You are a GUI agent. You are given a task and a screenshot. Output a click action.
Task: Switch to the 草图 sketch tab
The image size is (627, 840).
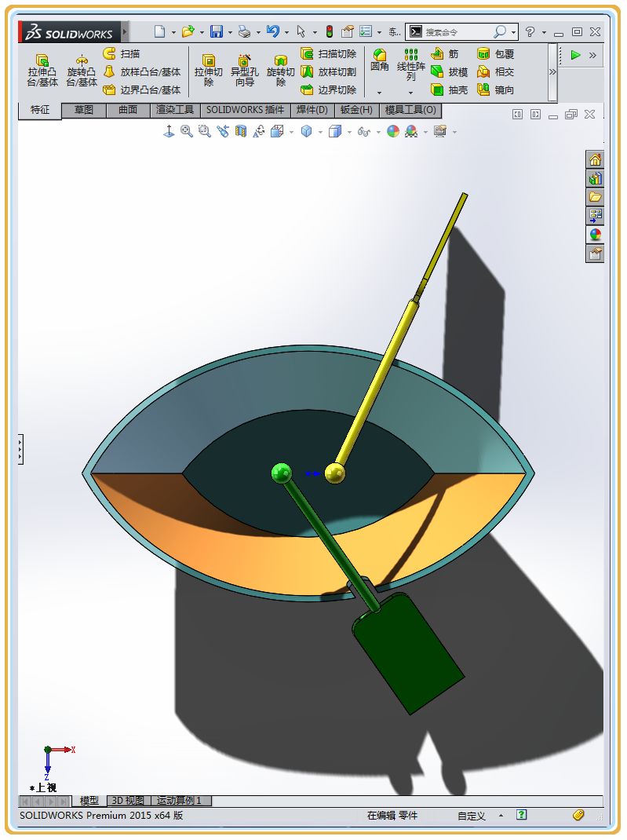[x=83, y=110]
